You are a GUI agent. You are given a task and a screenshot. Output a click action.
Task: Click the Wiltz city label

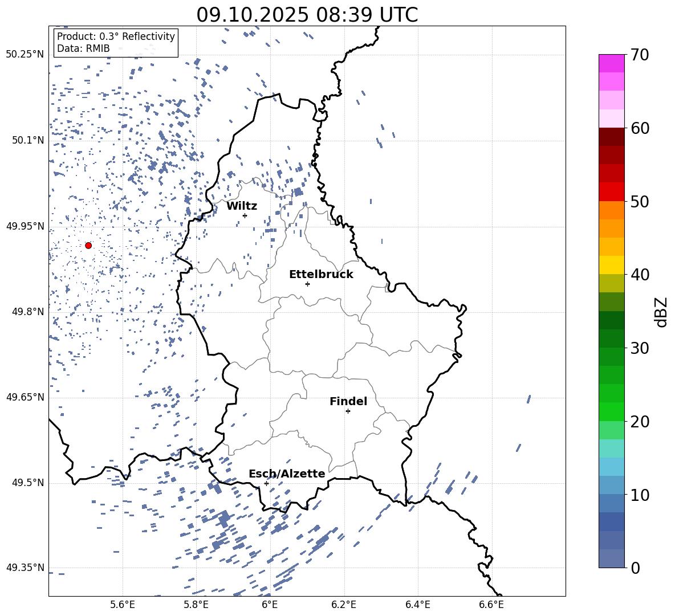tap(242, 206)
